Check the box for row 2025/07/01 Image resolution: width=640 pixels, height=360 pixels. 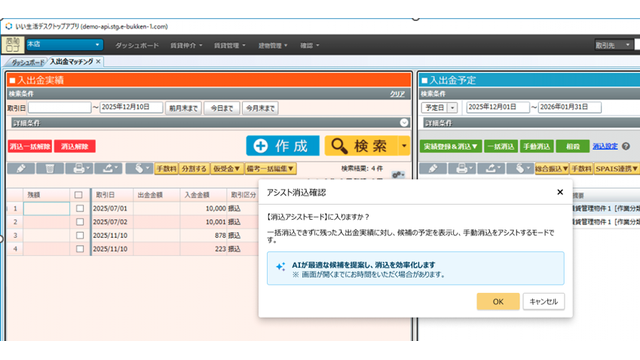coord(80,209)
